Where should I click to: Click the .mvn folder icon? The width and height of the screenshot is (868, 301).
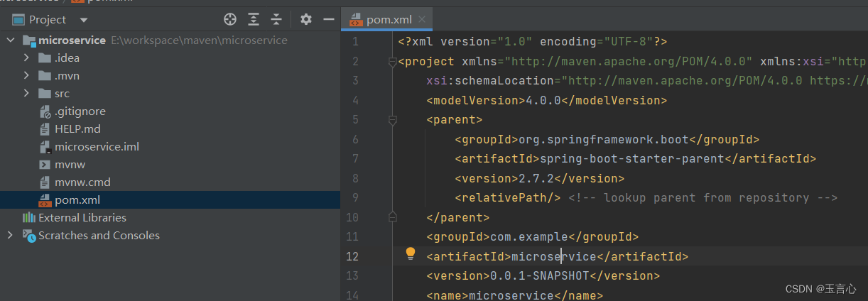pos(45,76)
